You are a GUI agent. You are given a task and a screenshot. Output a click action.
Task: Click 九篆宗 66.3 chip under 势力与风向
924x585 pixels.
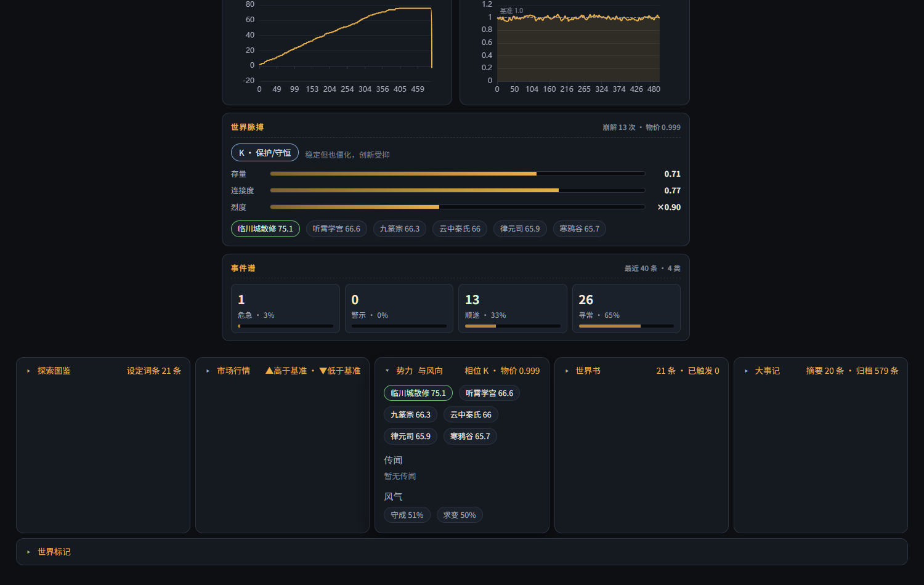pos(411,414)
